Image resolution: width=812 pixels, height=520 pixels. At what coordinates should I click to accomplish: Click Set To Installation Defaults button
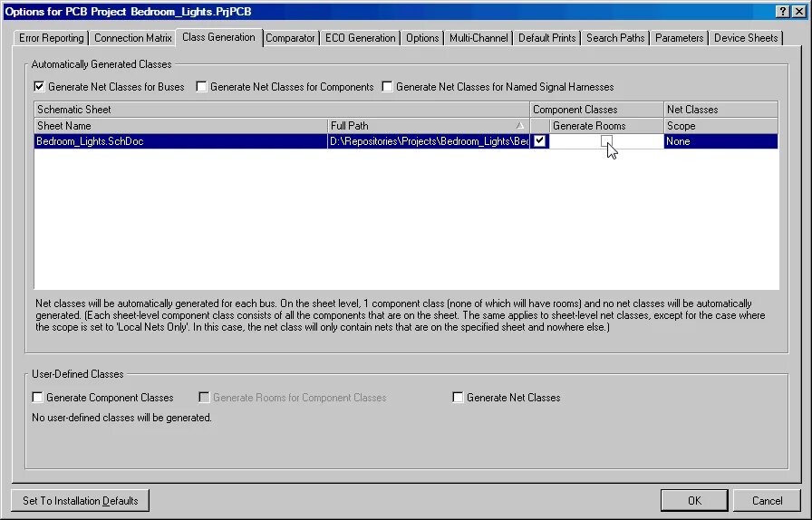(x=81, y=501)
